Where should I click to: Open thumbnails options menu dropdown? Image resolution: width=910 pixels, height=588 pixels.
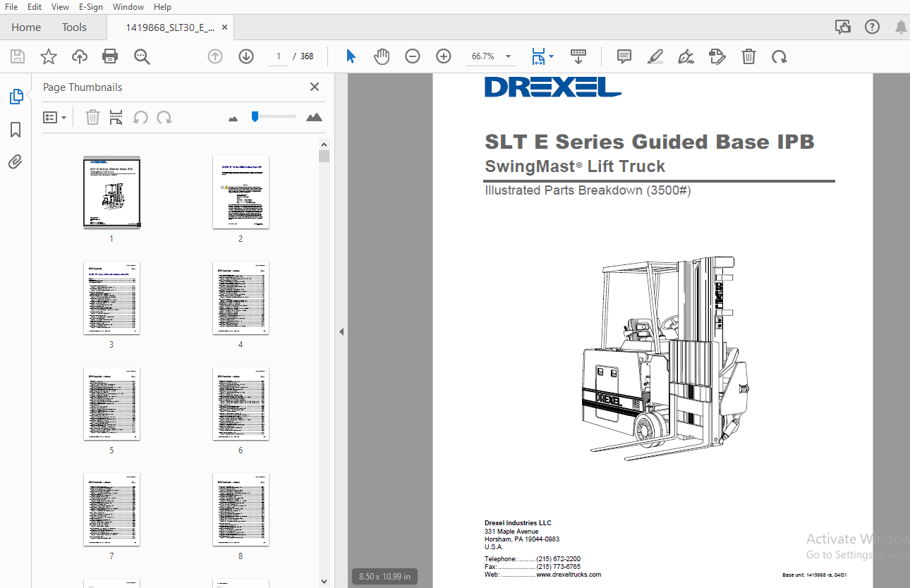(55, 117)
